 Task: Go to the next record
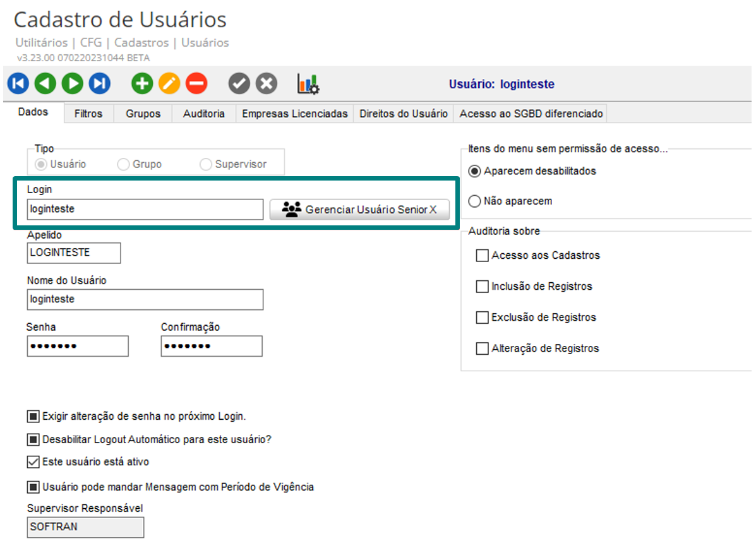point(73,83)
